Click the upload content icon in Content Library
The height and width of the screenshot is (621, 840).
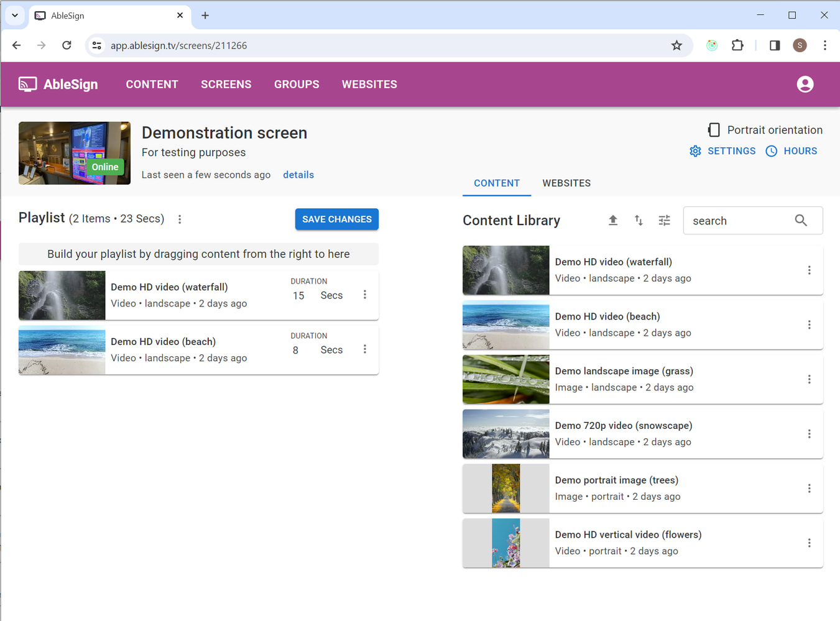coord(612,221)
